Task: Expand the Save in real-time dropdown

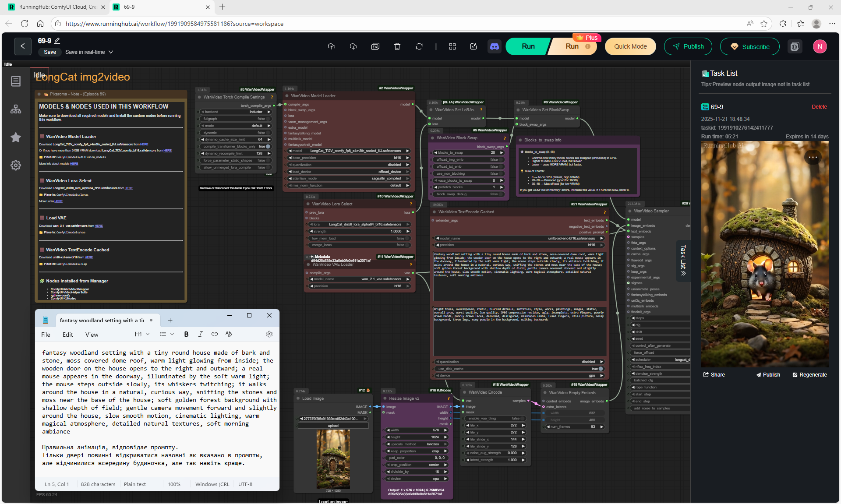Action: 111,52
